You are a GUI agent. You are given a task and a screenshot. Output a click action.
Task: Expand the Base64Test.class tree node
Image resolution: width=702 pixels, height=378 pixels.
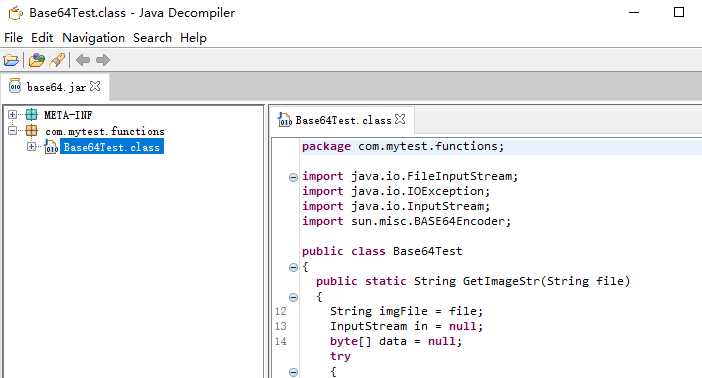point(31,146)
